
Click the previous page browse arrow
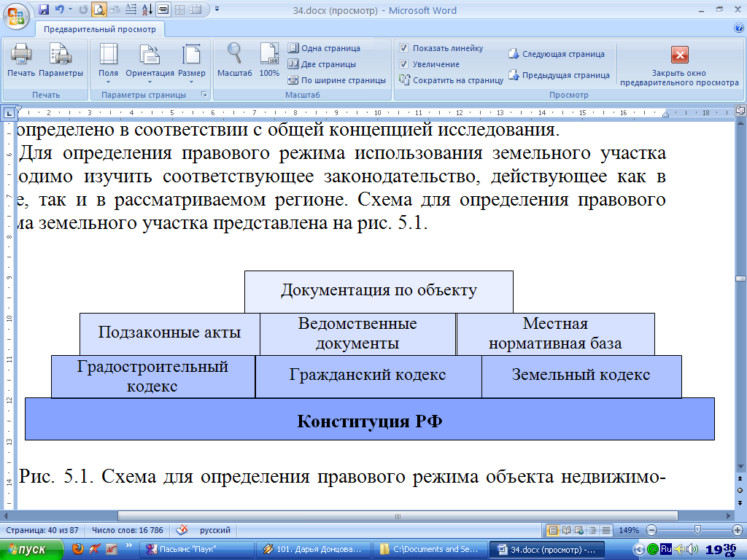740,478
